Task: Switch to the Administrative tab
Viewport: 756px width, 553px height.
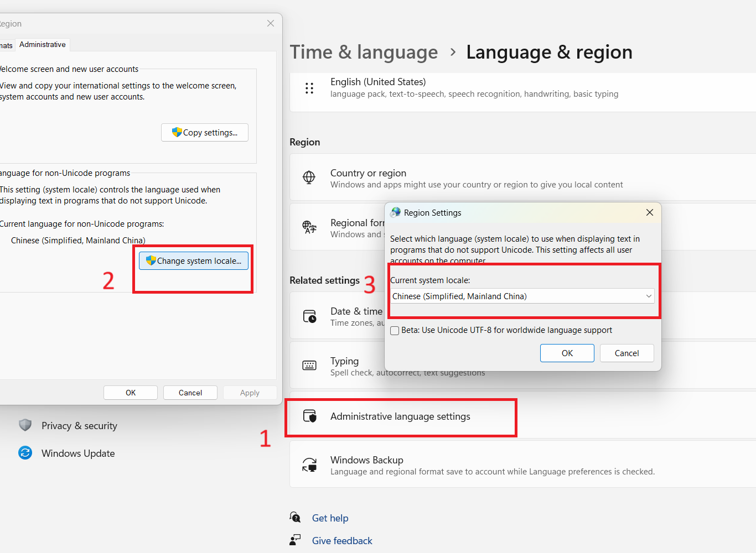Action: click(x=43, y=45)
